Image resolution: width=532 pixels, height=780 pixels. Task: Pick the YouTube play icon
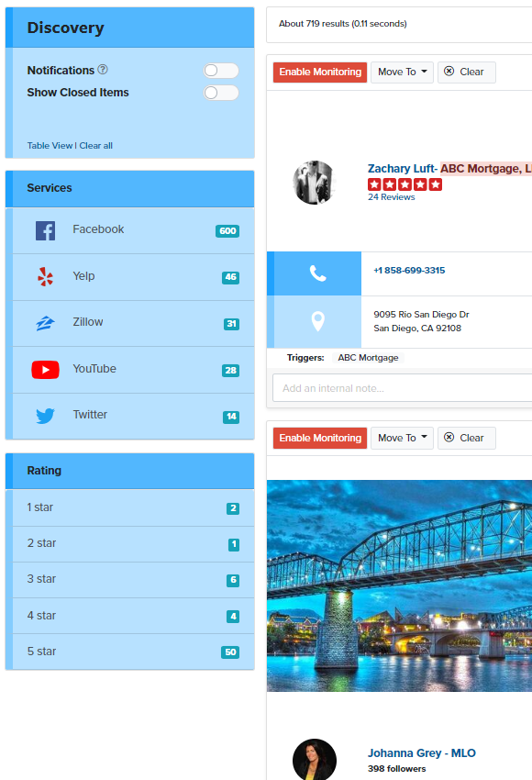pos(45,370)
